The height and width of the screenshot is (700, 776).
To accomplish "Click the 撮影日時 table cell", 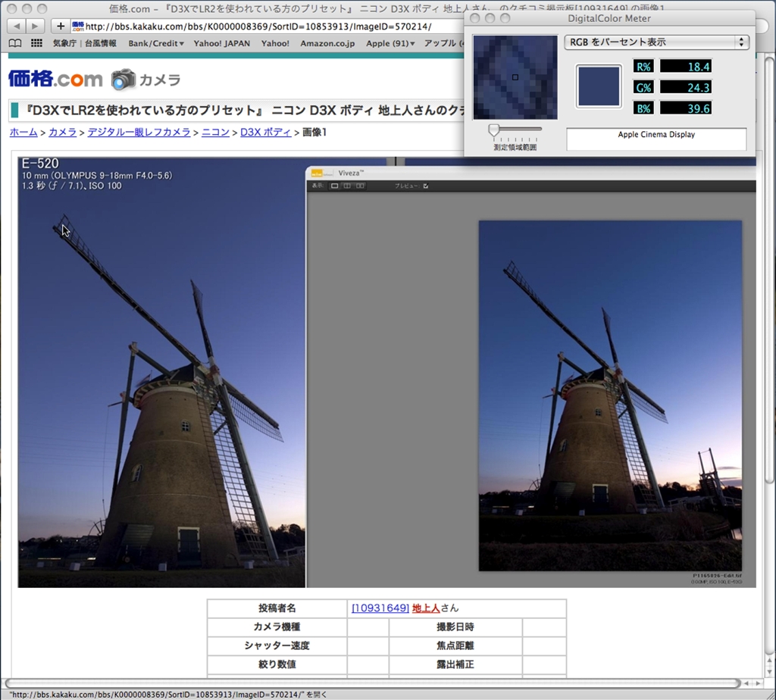I will (x=455, y=627).
